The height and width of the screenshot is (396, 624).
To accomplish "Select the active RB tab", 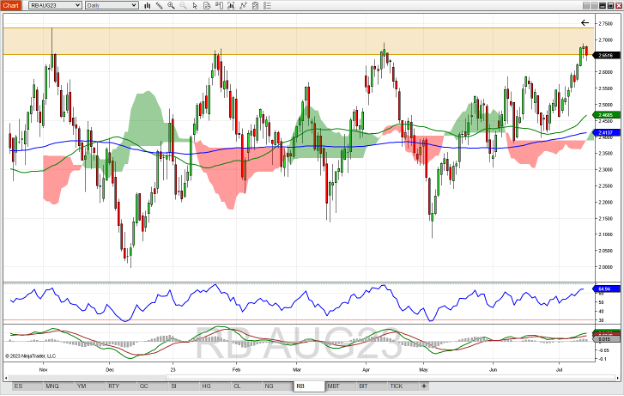I will pyautogui.click(x=309, y=386).
